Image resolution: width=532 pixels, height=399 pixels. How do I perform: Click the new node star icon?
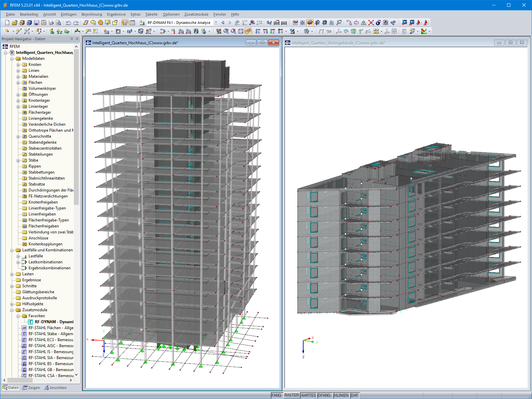(7, 31)
